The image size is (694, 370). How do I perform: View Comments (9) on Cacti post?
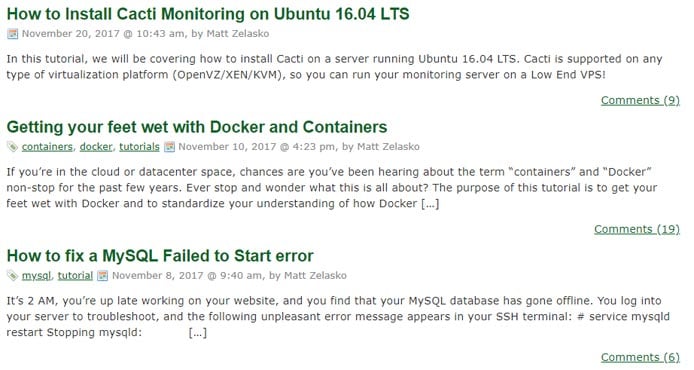(x=640, y=100)
